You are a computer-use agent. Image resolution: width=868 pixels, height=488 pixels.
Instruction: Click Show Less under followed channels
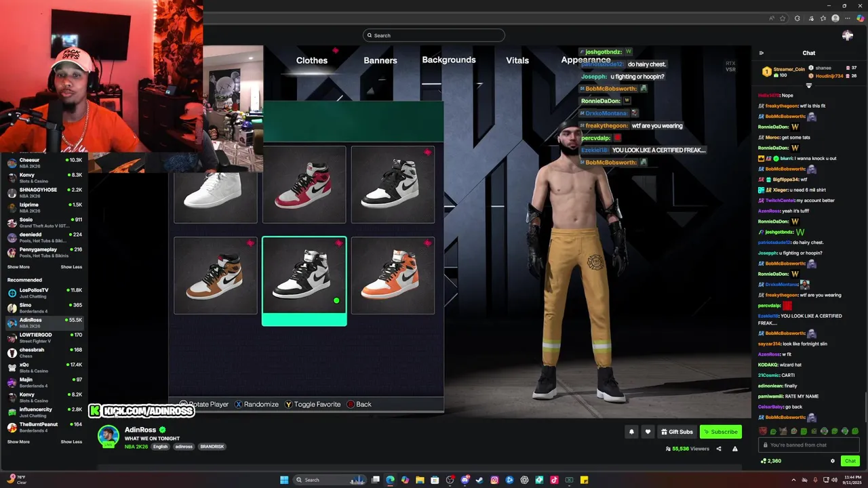[71, 267]
